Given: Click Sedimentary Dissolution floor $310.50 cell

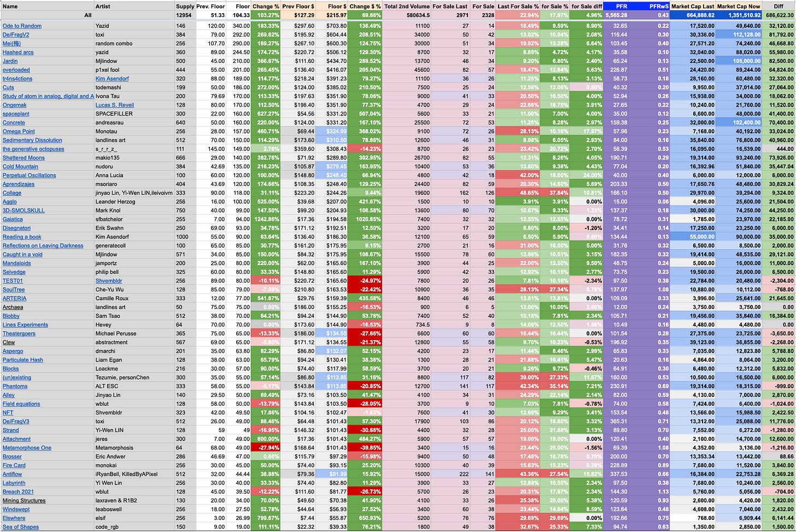Looking at the screenshot, I should (331, 140).
